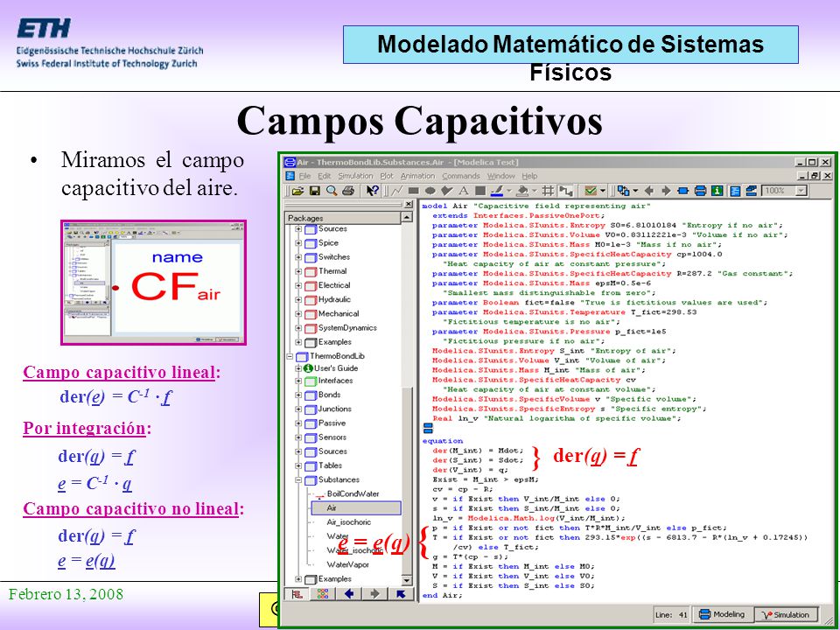Screen dimensions: 840x630
Task: Switch to Component Browser colored-dots icon
Action: coord(323,593)
